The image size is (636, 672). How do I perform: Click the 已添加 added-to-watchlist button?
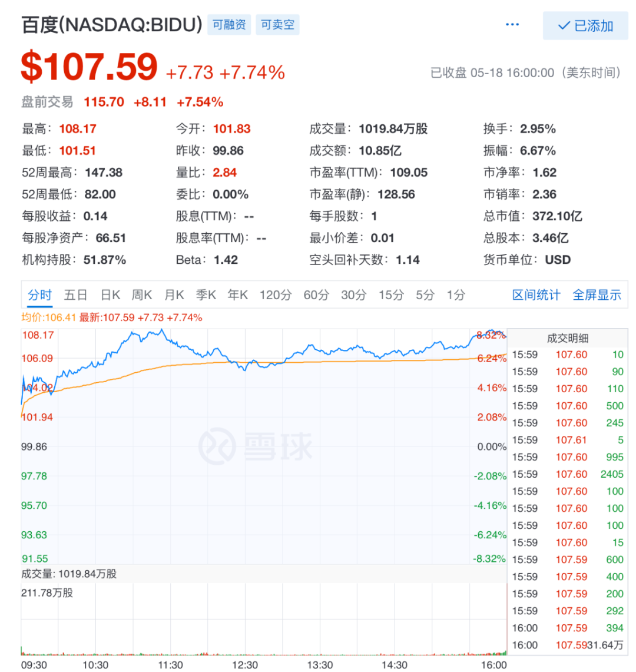tap(585, 26)
